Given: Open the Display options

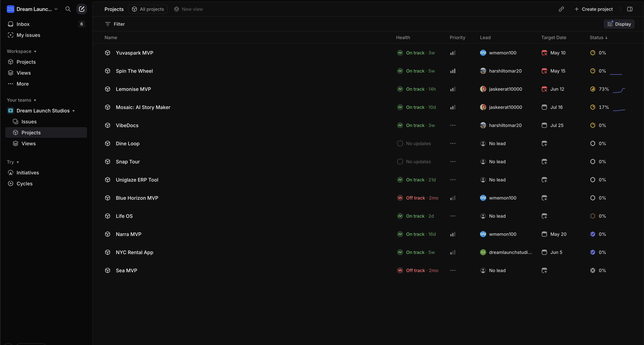Looking at the screenshot, I should [619, 24].
